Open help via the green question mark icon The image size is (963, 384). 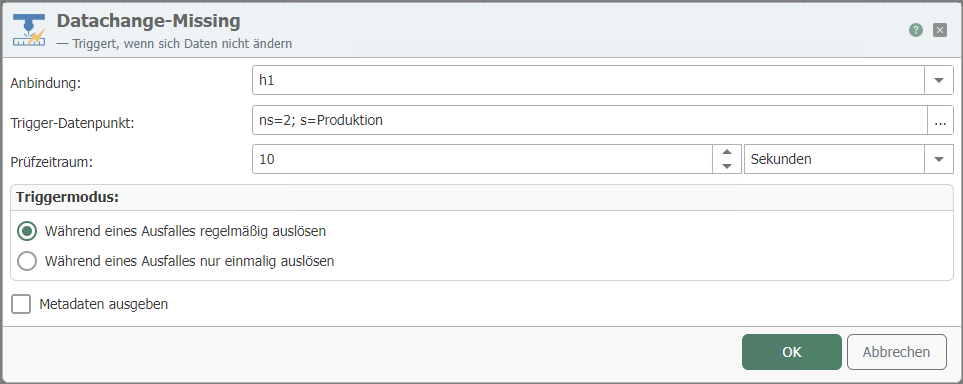[x=916, y=30]
